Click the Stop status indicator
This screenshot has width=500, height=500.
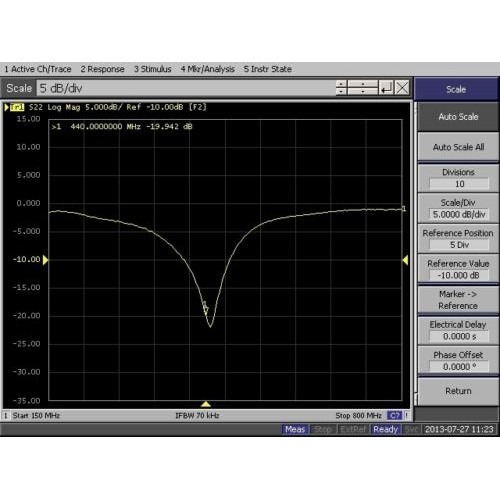[x=323, y=429]
